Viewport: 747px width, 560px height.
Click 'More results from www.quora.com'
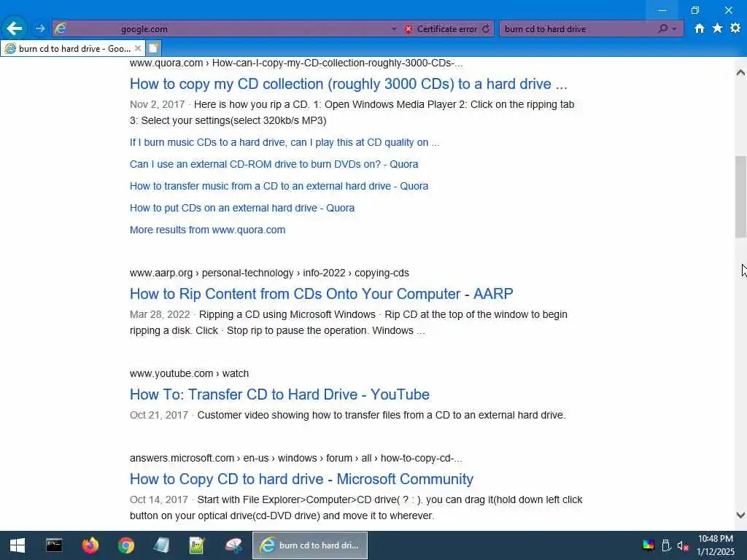pyautogui.click(x=207, y=230)
